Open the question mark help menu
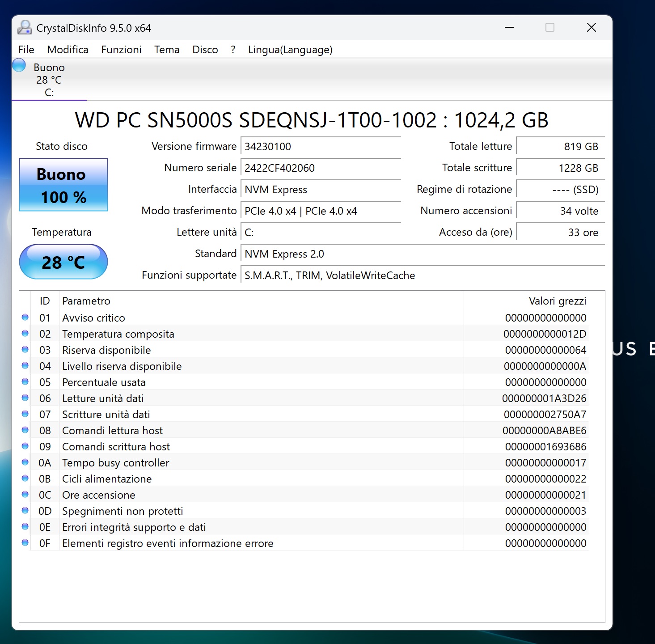The image size is (655, 644). pyautogui.click(x=233, y=50)
